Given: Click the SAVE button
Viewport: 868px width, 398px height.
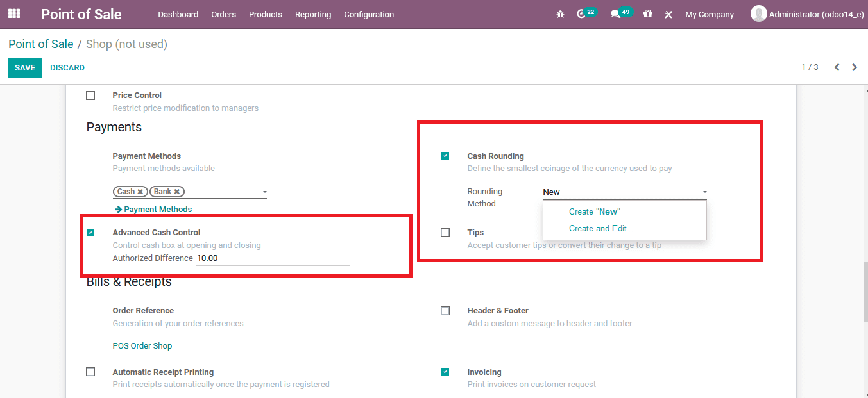Looking at the screenshot, I should pos(25,68).
